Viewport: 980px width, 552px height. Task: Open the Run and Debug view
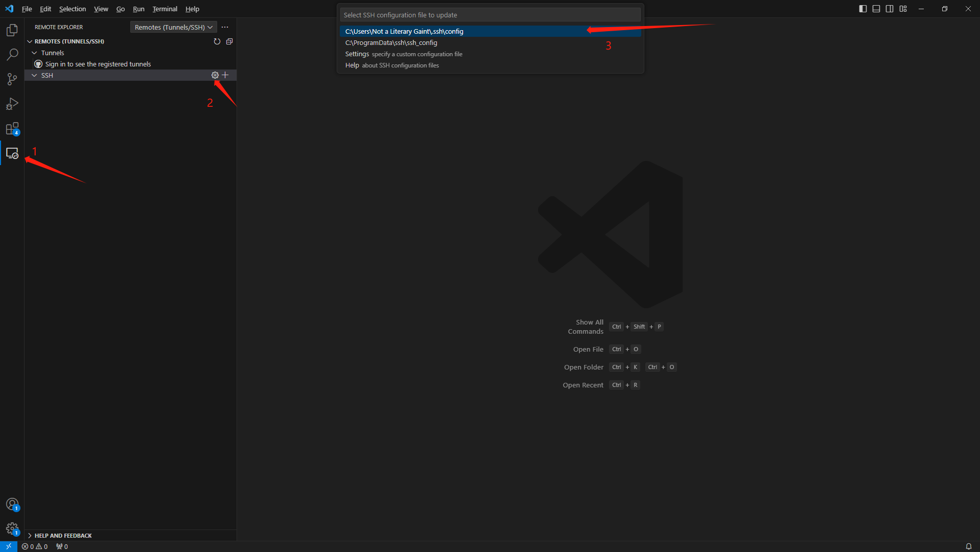pos(12,104)
